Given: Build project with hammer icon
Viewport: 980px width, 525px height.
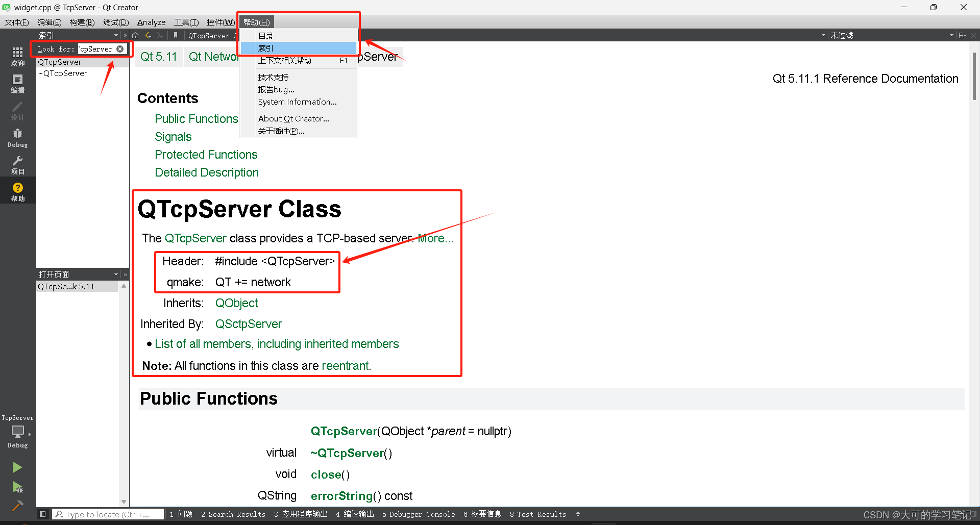Looking at the screenshot, I should pyautogui.click(x=17, y=506).
